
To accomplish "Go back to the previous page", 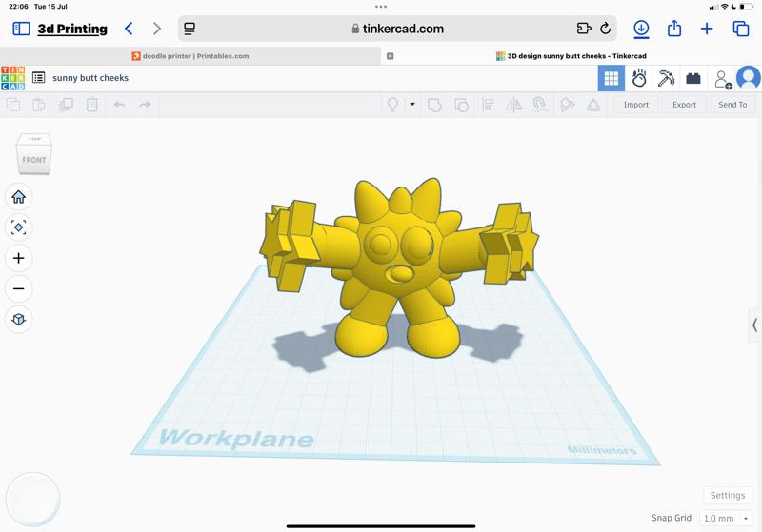I will [x=129, y=29].
